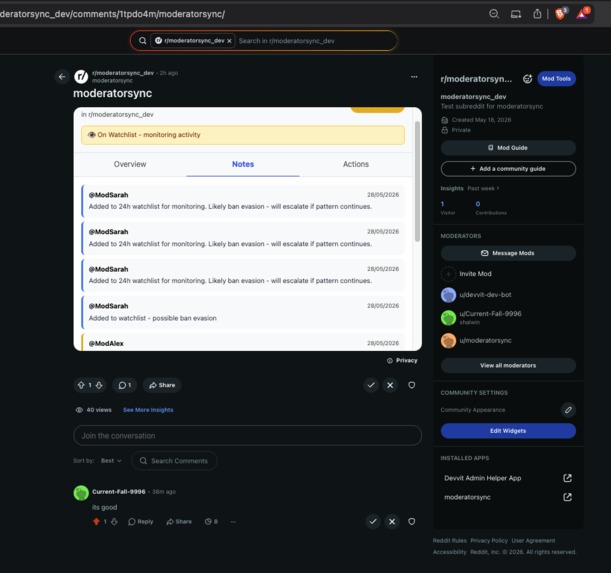Click Edit Widgets button
611x573 pixels.
[x=508, y=431]
